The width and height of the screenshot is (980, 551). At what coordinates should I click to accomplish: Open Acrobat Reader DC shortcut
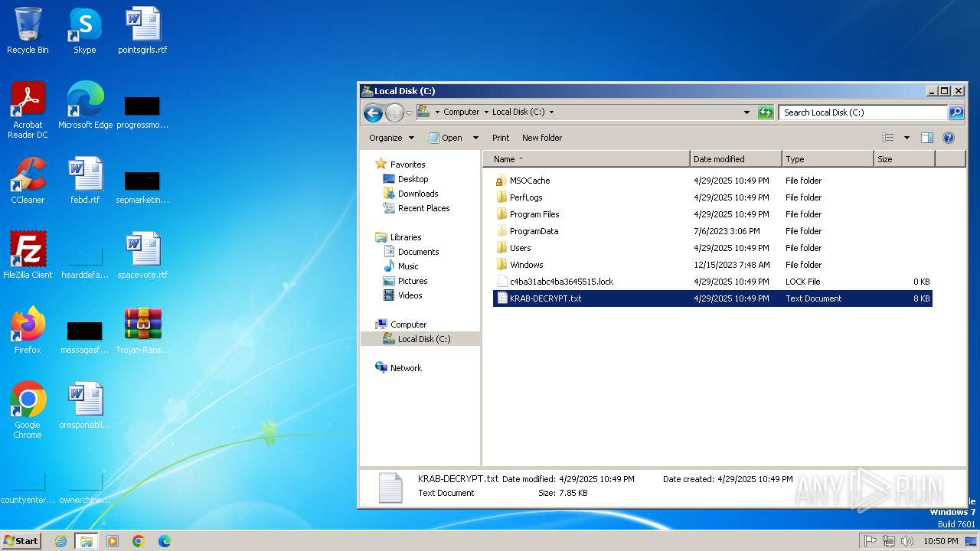click(28, 110)
